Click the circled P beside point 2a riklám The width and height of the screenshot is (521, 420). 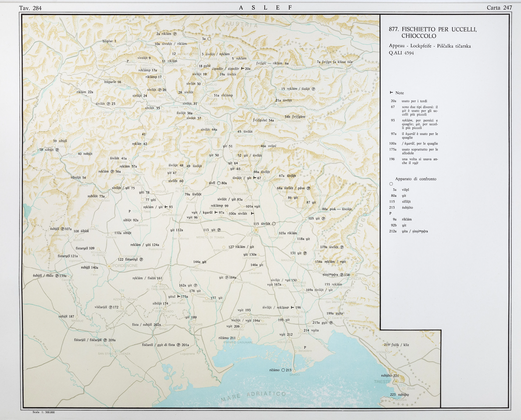coord(175,34)
